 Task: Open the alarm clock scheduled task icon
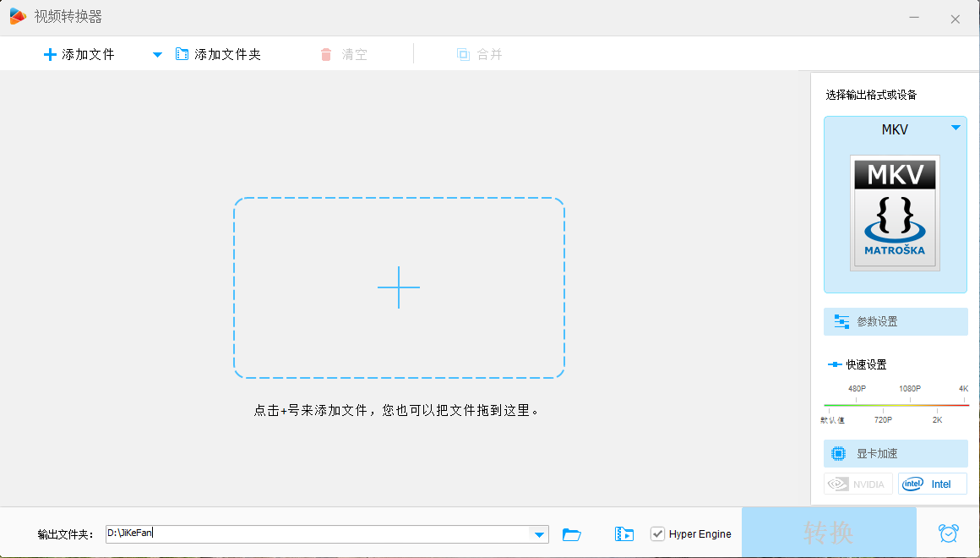click(x=948, y=533)
